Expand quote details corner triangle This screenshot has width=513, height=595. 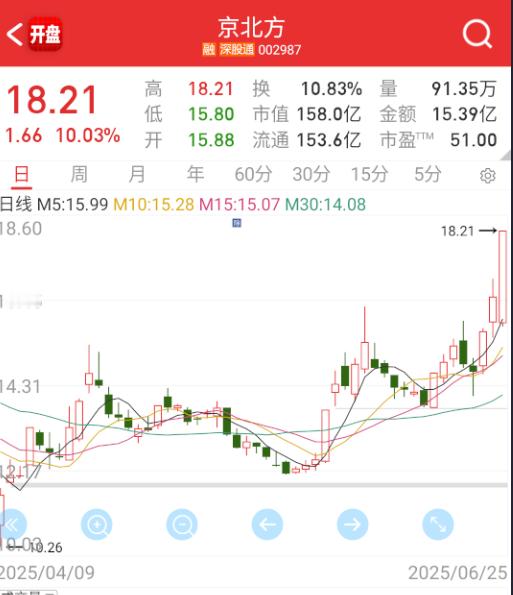click(506, 156)
